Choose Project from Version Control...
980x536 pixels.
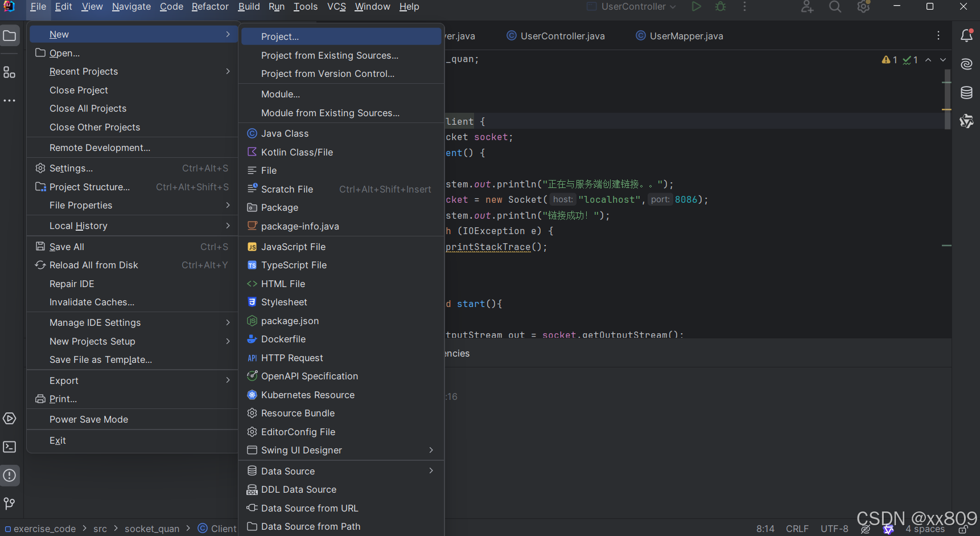341,73
